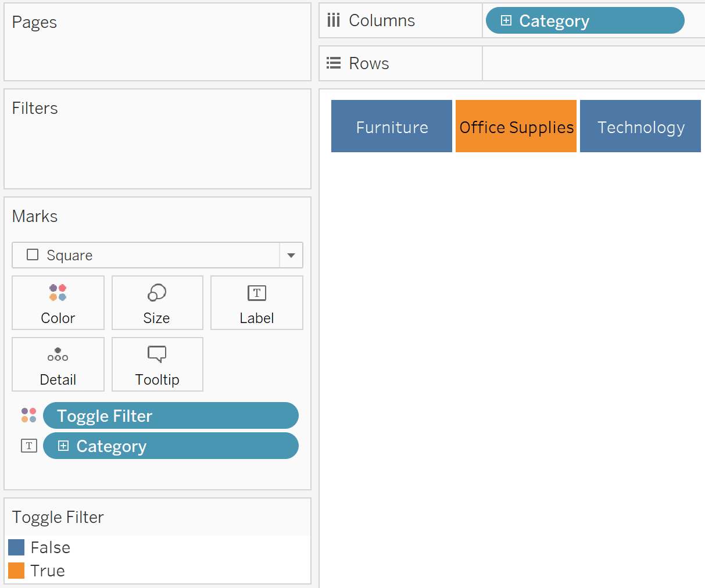Click the Columns shelf icon
Image resolution: width=705 pixels, height=588 pixels.
(x=334, y=20)
